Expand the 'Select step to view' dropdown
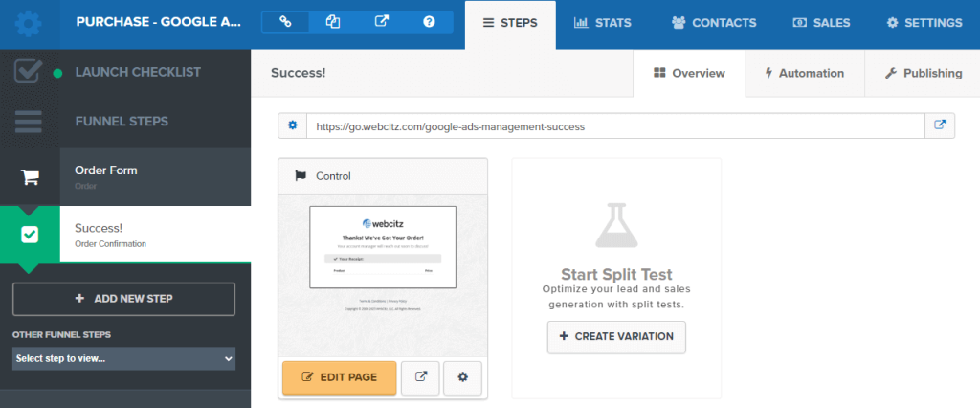 123,358
